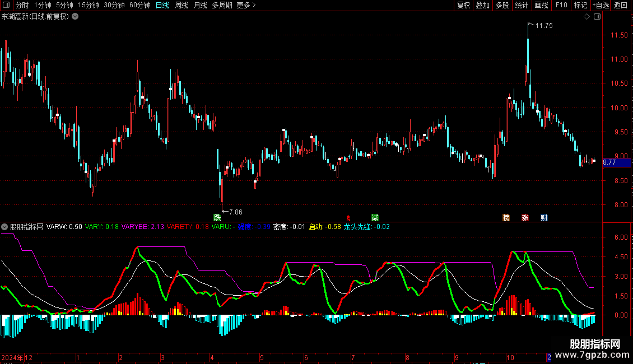Click the 11.75 high price label
Viewport: 633px width, 364px height.
[544, 25]
